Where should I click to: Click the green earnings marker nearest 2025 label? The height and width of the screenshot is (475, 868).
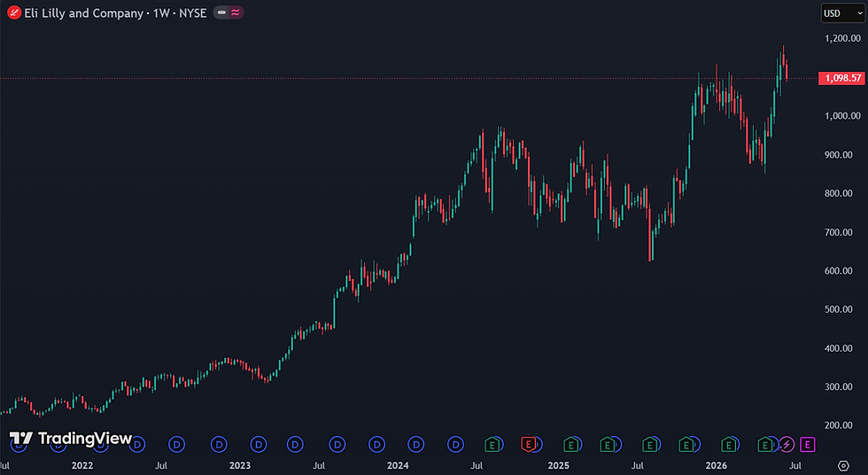point(570,444)
